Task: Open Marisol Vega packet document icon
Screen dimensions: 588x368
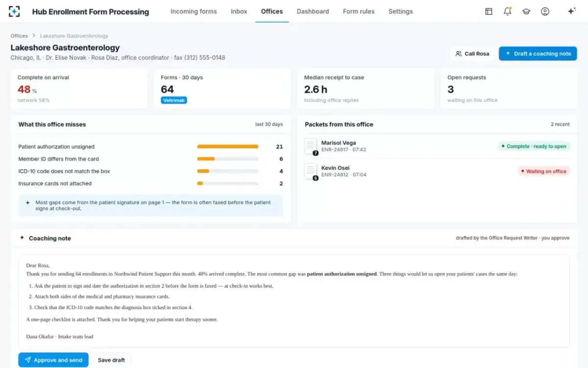Action: [x=311, y=146]
